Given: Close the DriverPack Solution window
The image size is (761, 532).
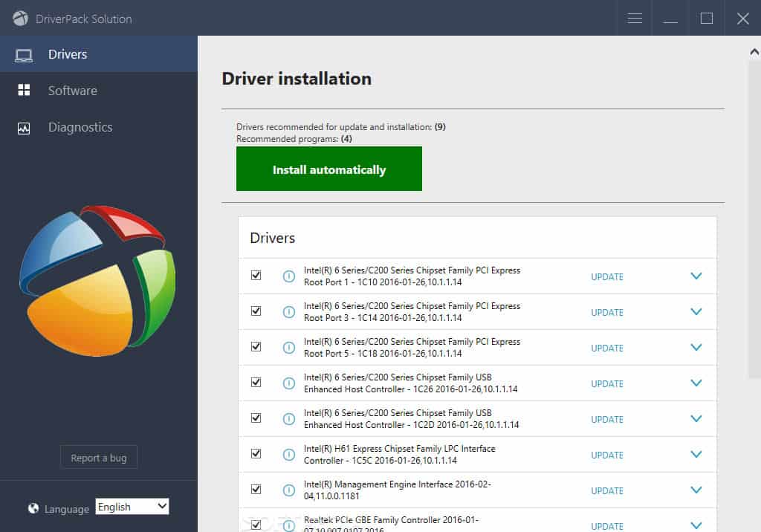Looking at the screenshot, I should (743, 19).
